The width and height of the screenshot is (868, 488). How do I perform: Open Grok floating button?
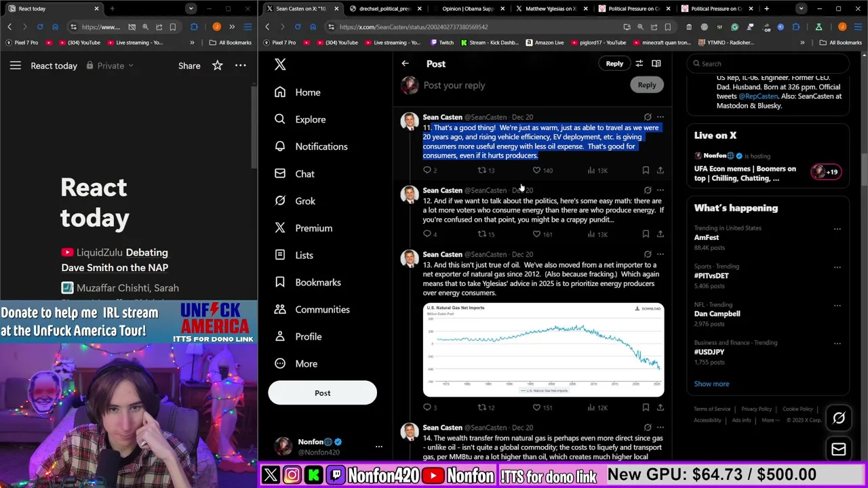tap(839, 419)
